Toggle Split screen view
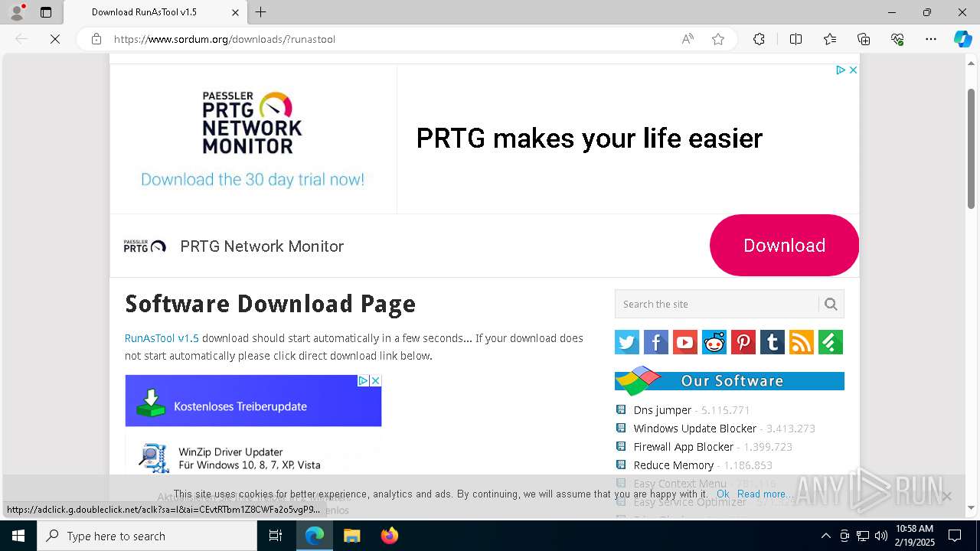980x551 pixels. (795, 39)
